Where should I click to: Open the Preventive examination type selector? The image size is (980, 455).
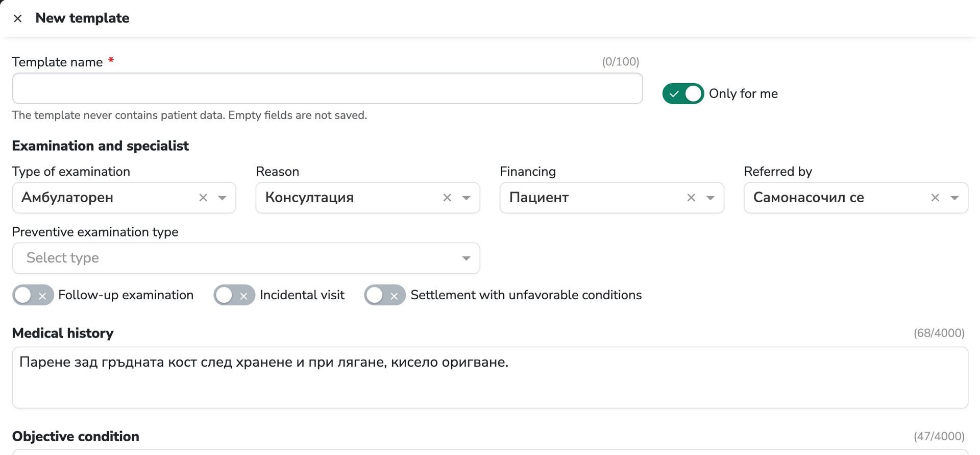point(246,258)
